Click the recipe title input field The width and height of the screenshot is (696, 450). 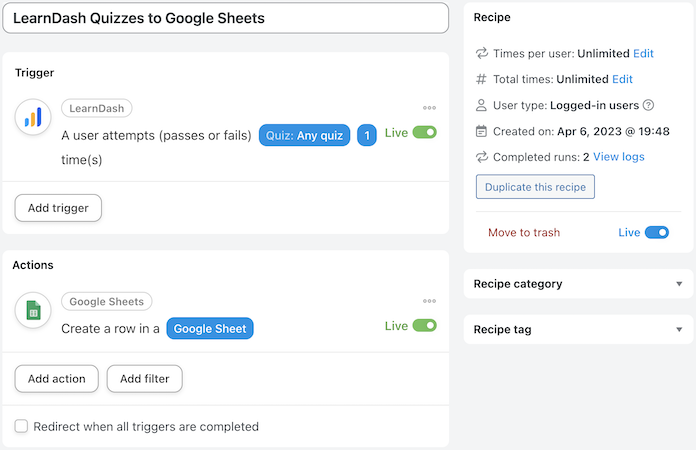click(x=225, y=18)
